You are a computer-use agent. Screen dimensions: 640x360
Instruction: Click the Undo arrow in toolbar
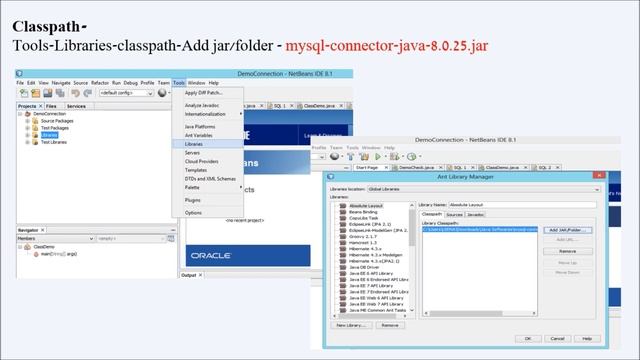(76, 93)
